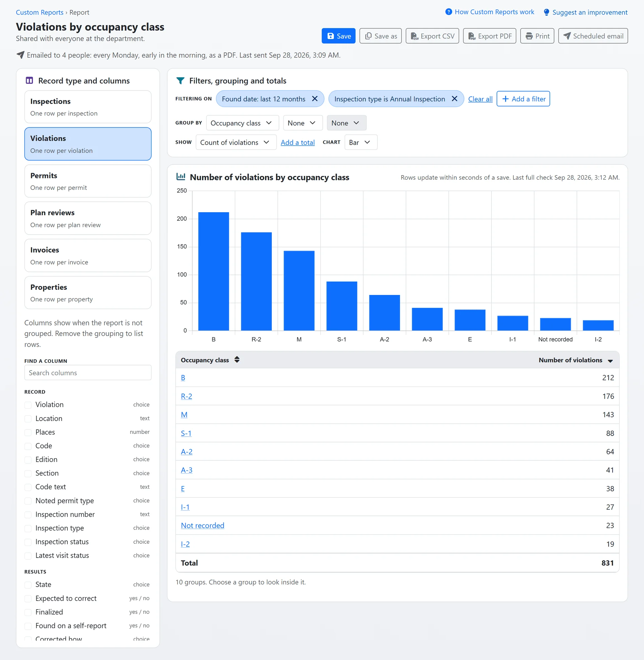Open the Occupancy class group-by dropdown

[x=242, y=123]
